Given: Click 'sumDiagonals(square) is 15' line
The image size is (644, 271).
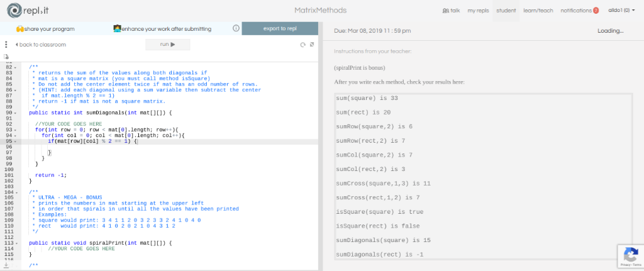Looking at the screenshot, I should click(383, 240).
